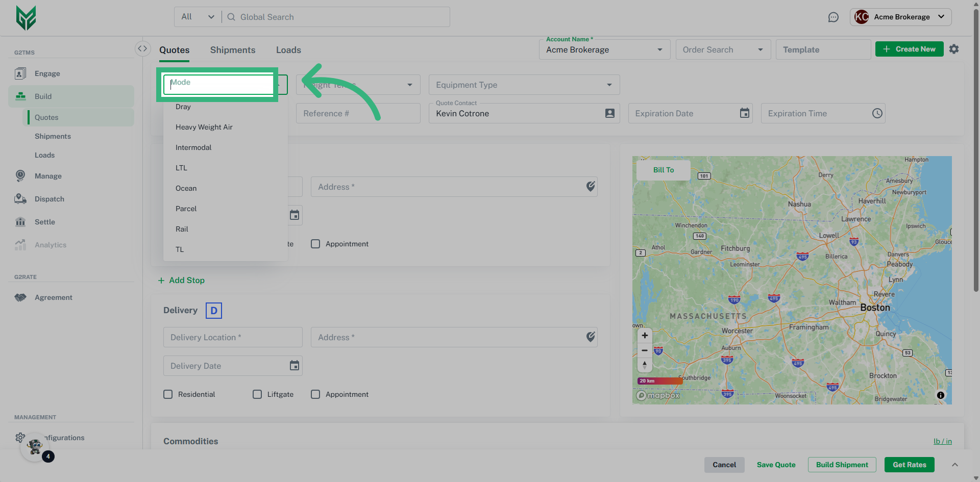
Task: Switch to the Shipments tab
Action: [233, 50]
